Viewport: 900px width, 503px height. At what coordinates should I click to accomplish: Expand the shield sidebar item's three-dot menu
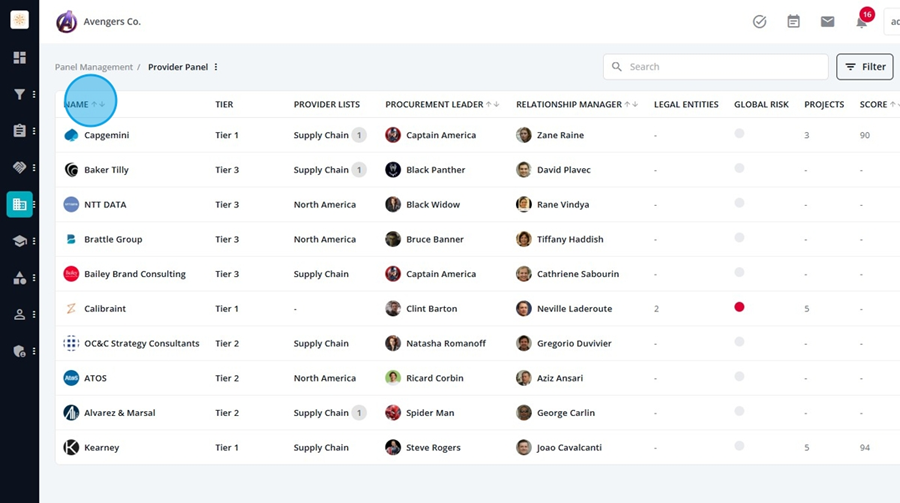tap(34, 351)
